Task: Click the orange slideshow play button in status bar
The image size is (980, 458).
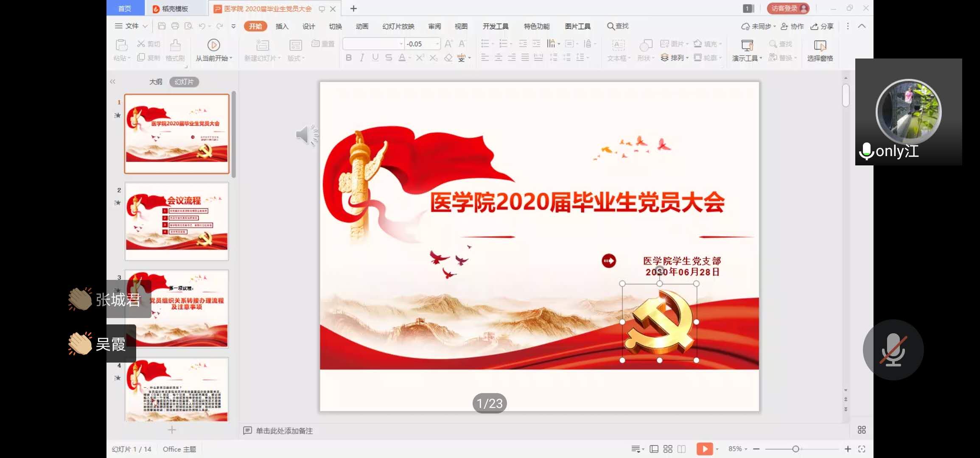Action: [705, 449]
